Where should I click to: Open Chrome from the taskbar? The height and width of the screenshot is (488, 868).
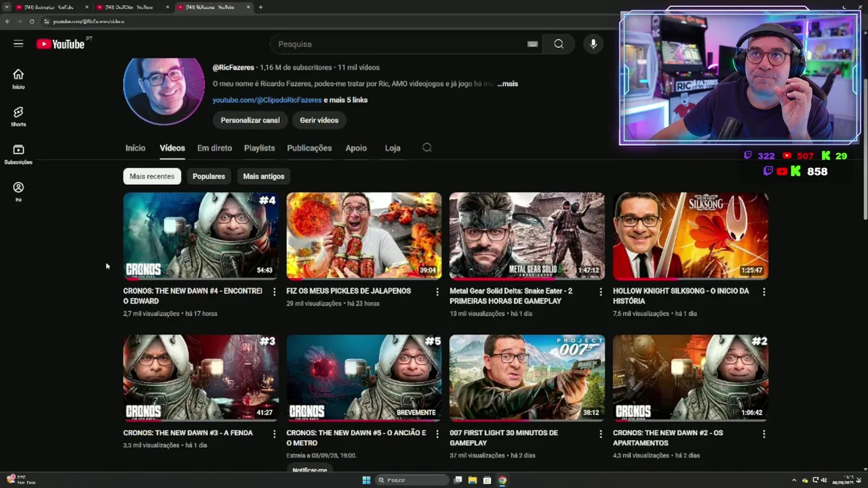[502, 480]
